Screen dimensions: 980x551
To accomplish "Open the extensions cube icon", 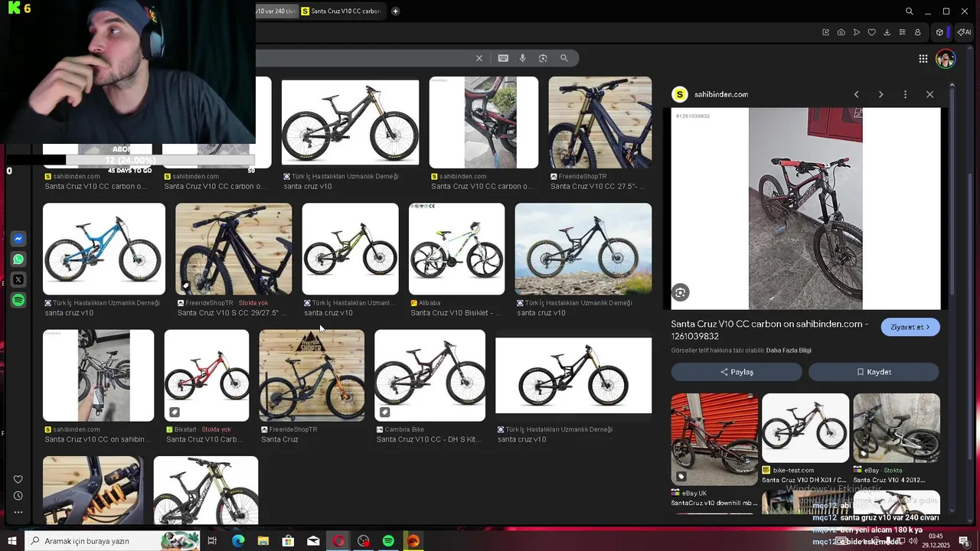I will coord(939,32).
